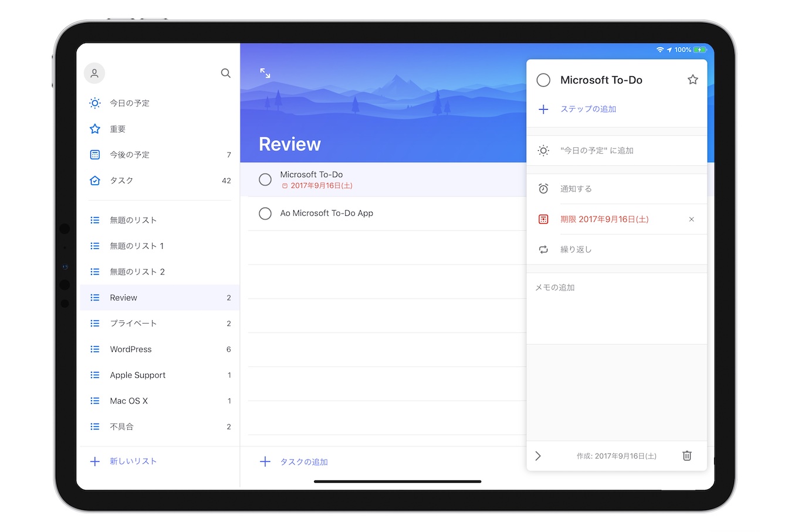Click the alarm clock icon for 通知する

coord(543,189)
